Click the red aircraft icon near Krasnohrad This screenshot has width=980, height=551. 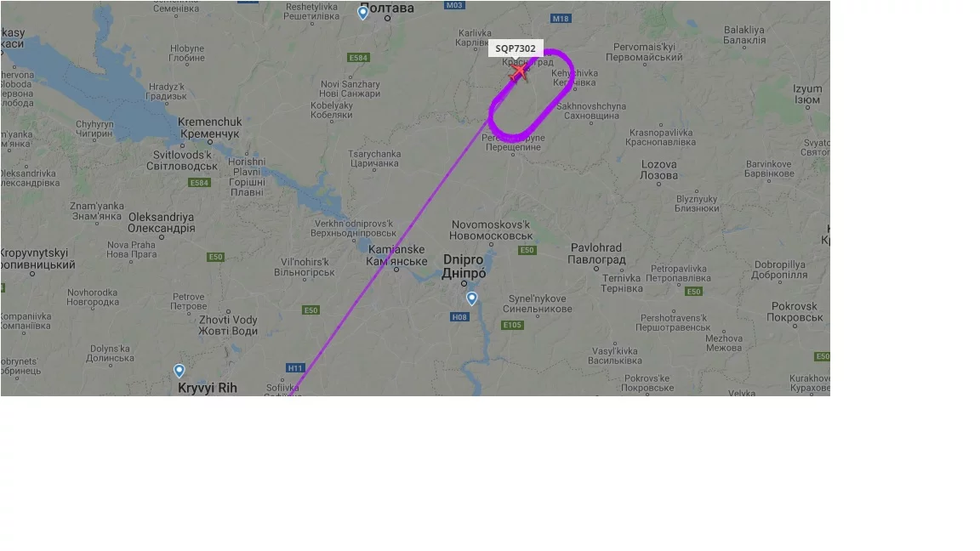tap(519, 72)
